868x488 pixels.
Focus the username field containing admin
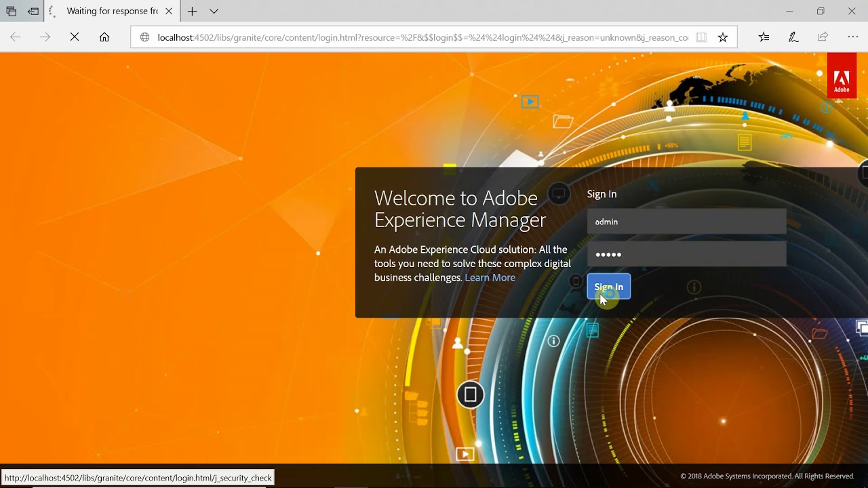(686, 222)
